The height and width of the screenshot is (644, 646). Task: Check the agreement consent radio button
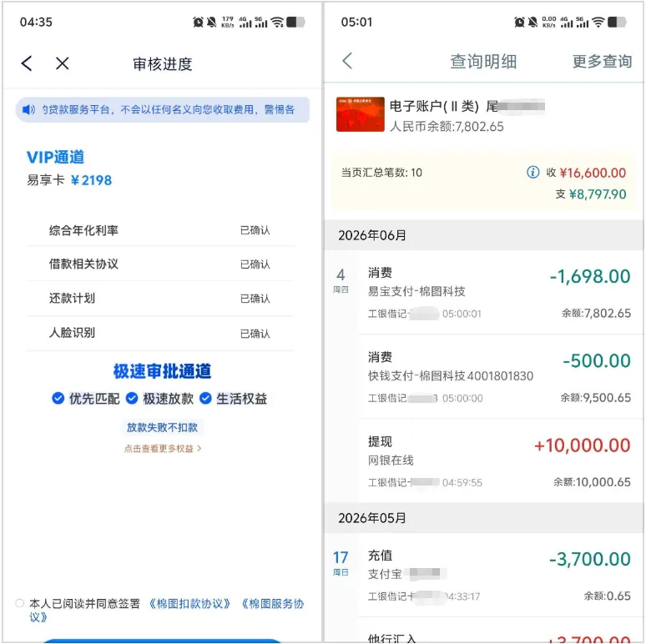point(19,603)
